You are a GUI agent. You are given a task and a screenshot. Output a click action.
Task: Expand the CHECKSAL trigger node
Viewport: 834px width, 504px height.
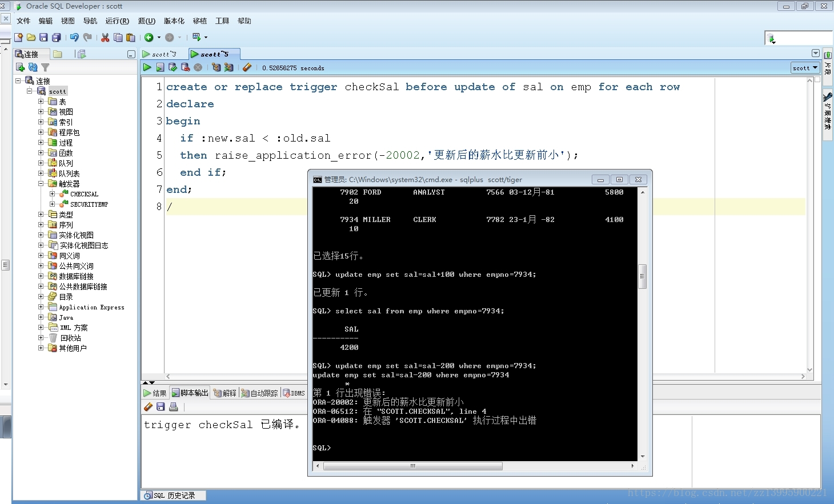53,194
